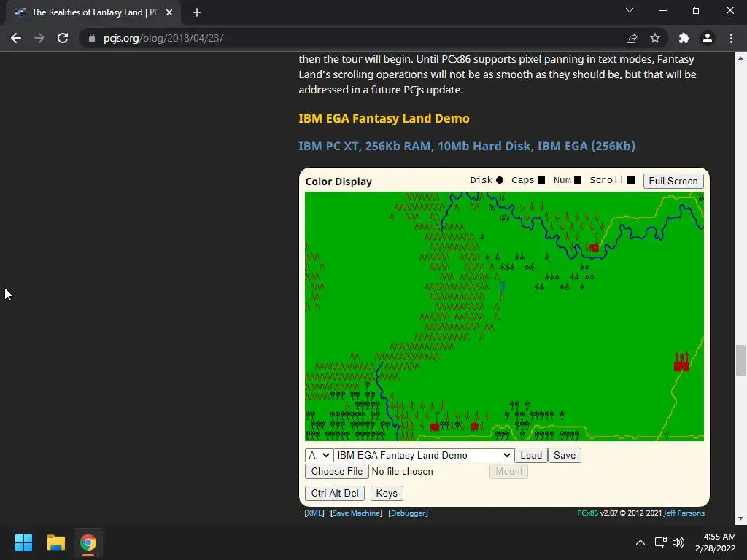Click the Load button
This screenshot has width=747, height=560.
(x=531, y=455)
